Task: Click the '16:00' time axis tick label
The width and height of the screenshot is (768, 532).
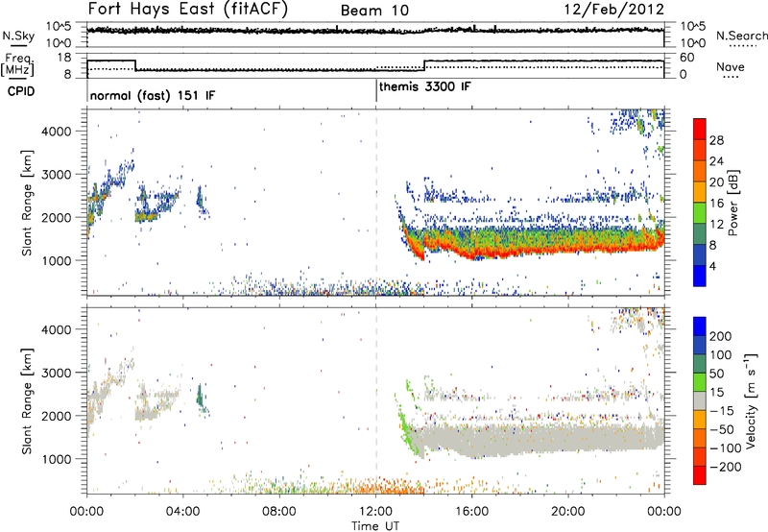Action: point(471,512)
